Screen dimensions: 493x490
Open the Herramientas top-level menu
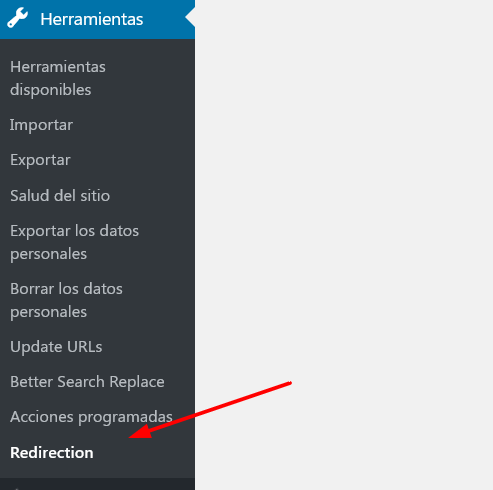tap(91, 19)
